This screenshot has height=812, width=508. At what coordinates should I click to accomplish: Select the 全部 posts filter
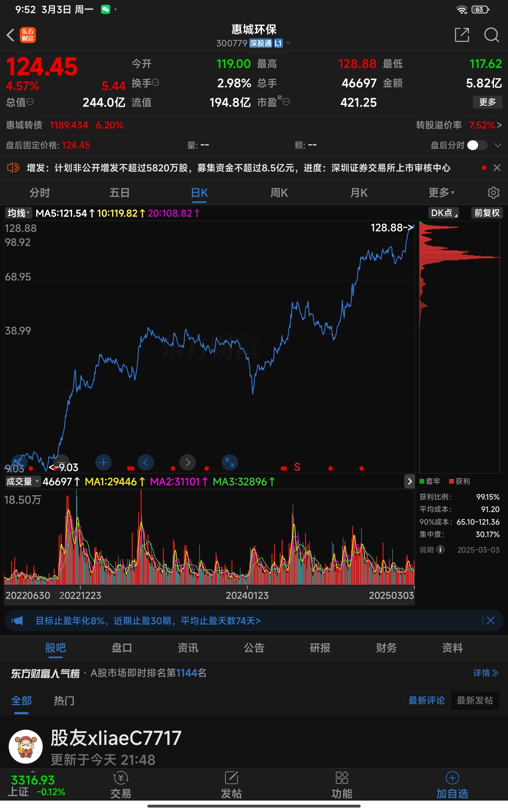[x=22, y=701]
